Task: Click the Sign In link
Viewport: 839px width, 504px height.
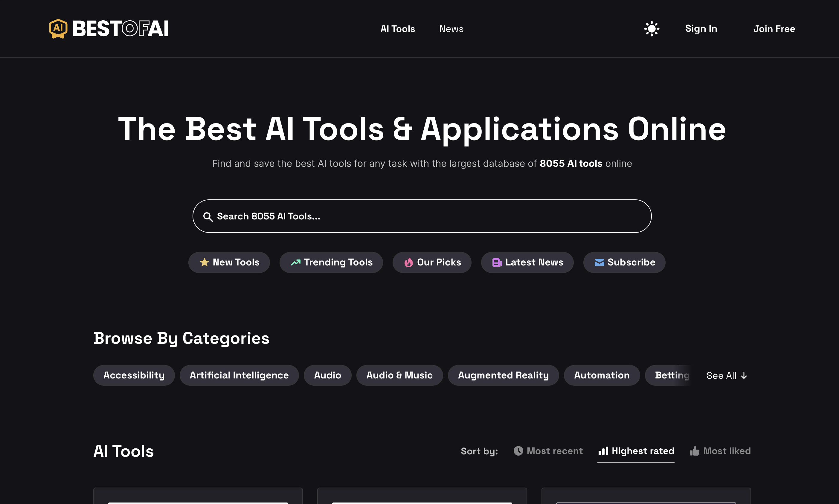Action: tap(701, 28)
